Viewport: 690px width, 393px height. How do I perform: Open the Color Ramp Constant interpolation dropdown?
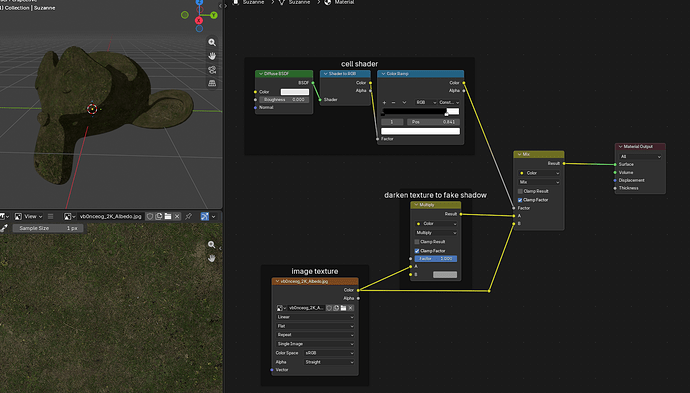click(x=449, y=102)
